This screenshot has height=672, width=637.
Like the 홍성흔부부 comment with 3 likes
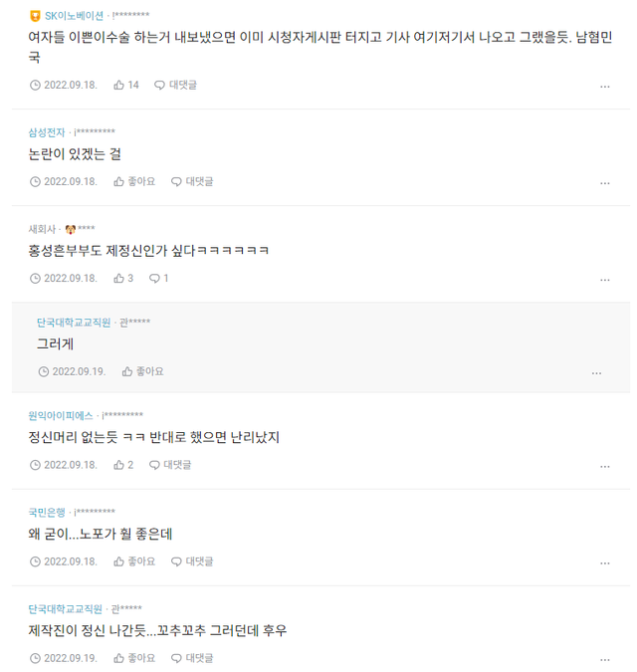point(123,278)
